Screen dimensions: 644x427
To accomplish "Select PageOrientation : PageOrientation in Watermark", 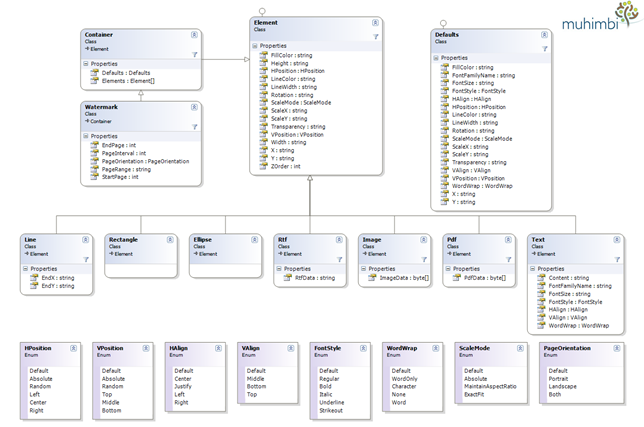I will (x=145, y=161).
